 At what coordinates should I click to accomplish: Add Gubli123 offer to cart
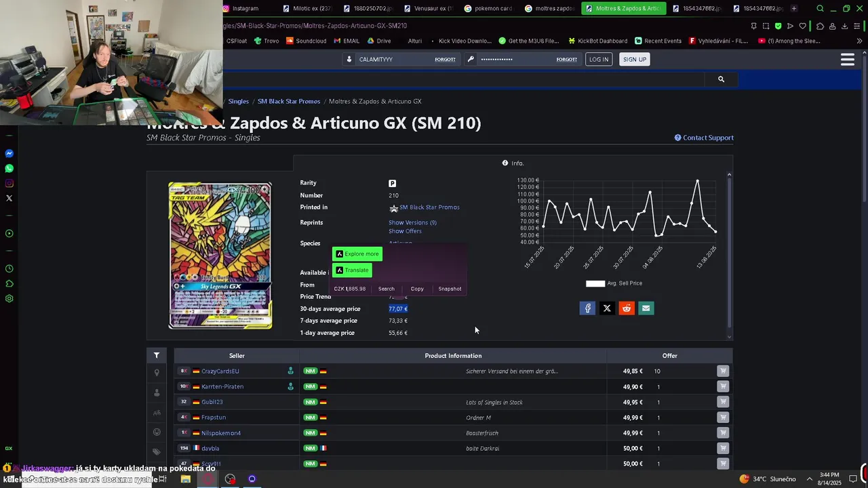pyautogui.click(x=723, y=402)
